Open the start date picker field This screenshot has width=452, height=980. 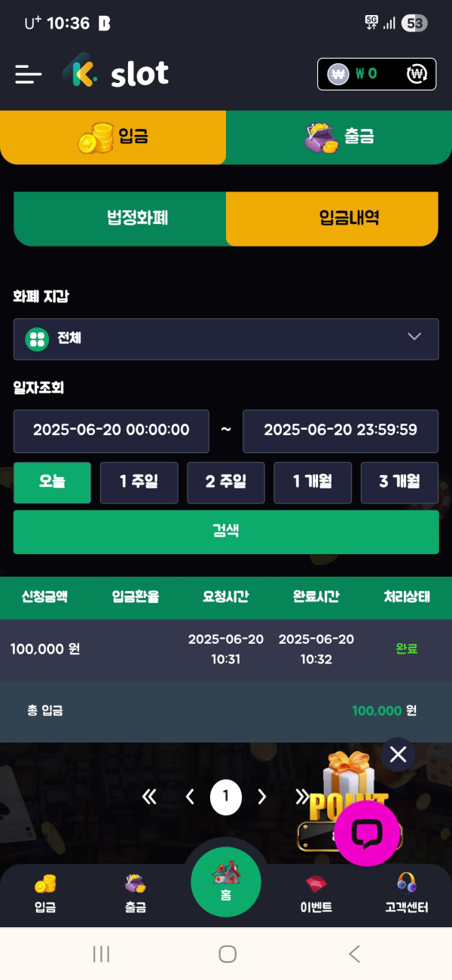coord(111,430)
